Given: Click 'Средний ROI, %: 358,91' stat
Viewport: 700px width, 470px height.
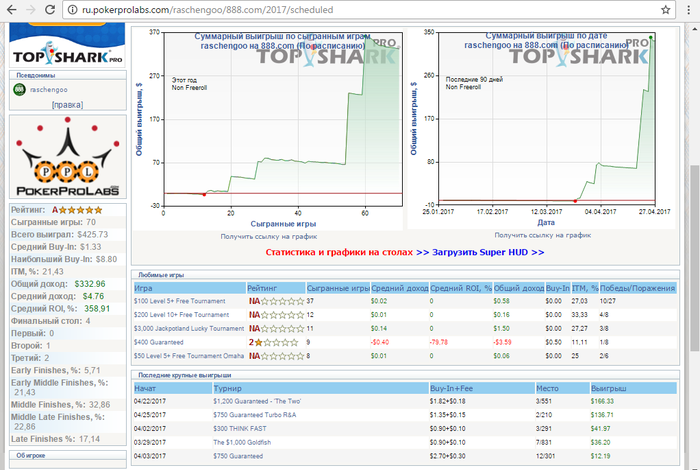Looking at the screenshot, I should [x=60, y=308].
